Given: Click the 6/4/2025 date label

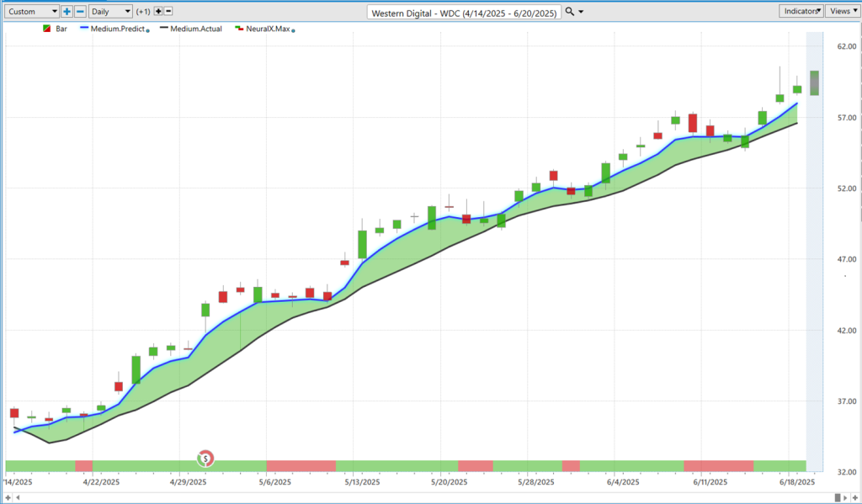Looking at the screenshot, I should click(624, 482).
